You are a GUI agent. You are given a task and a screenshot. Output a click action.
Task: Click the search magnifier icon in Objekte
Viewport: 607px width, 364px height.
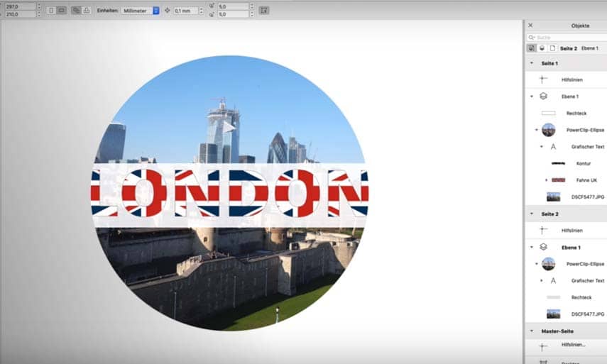point(532,38)
